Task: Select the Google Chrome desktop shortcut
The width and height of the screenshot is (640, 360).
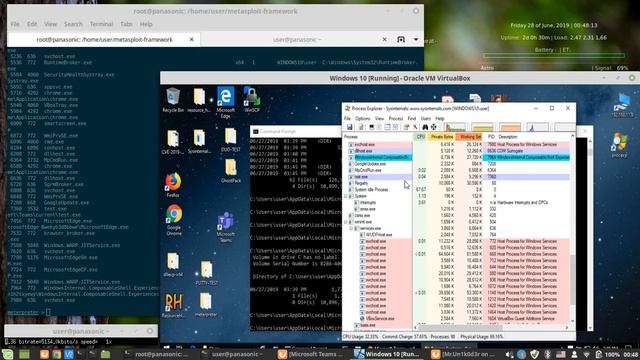Action: coord(174,220)
